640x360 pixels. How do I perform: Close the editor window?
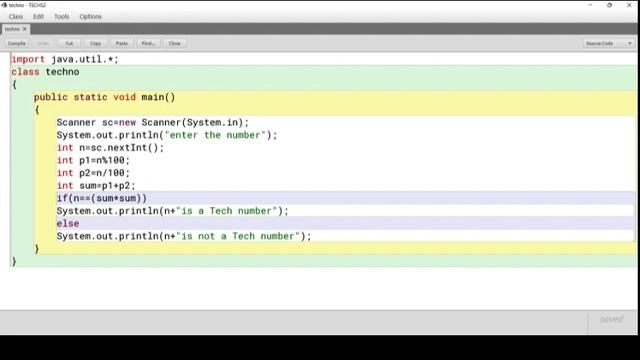629,5
